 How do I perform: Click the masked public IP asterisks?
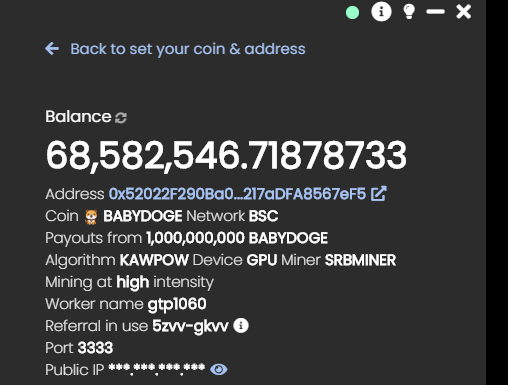pyautogui.click(x=157, y=369)
